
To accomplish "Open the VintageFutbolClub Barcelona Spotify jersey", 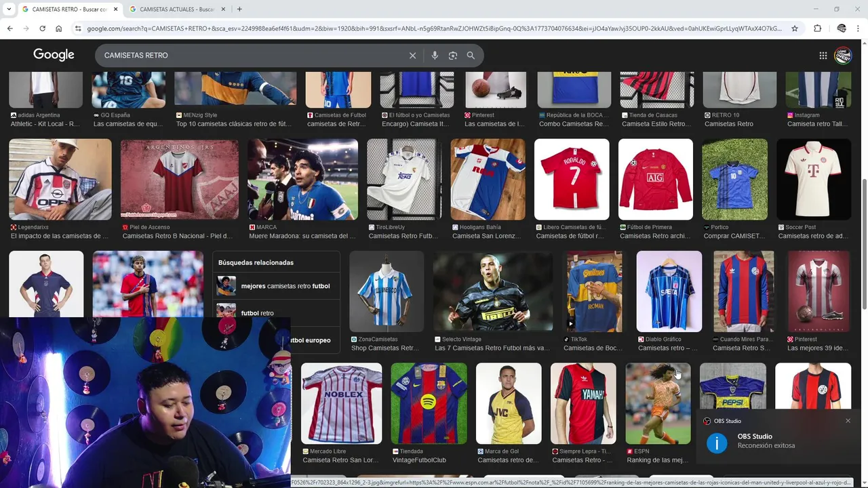I will [x=429, y=403].
